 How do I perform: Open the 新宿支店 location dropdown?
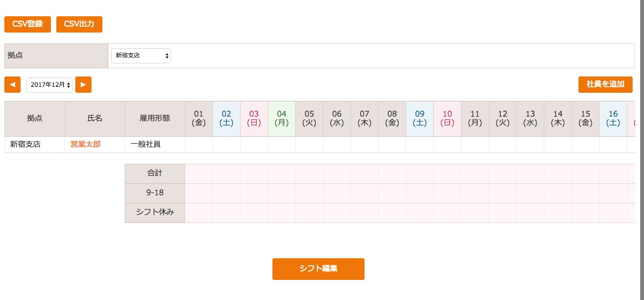pos(141,55)
